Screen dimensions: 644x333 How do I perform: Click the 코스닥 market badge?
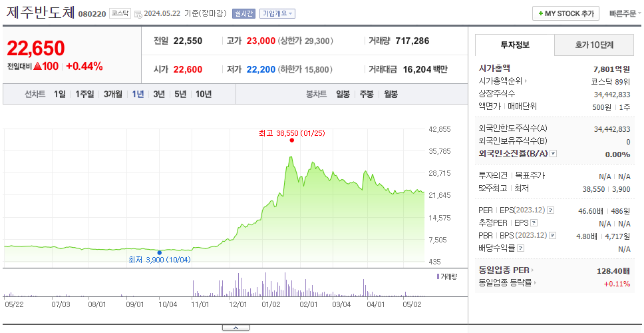120,13
